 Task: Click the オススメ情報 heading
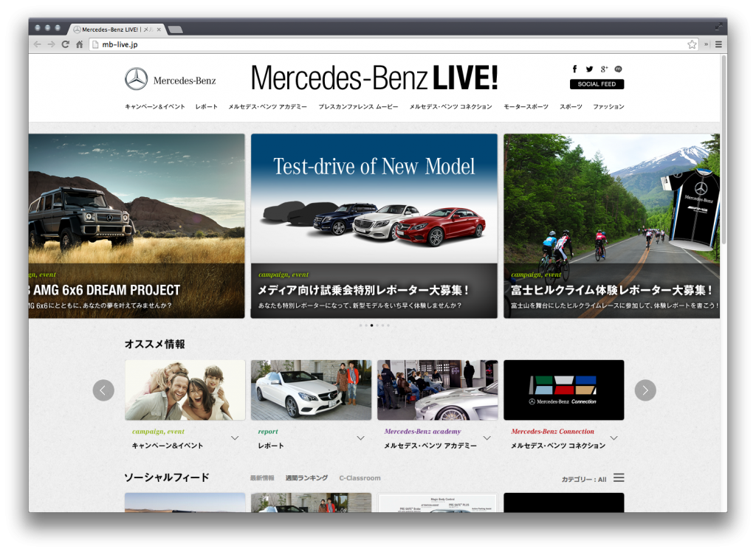click(155, 344)
